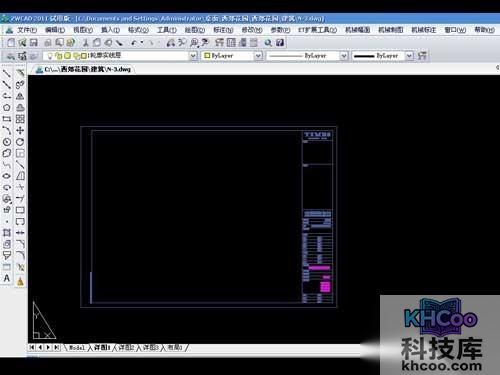
Task: Switch to the 布局1 layout tab
Action: point(175,348)
